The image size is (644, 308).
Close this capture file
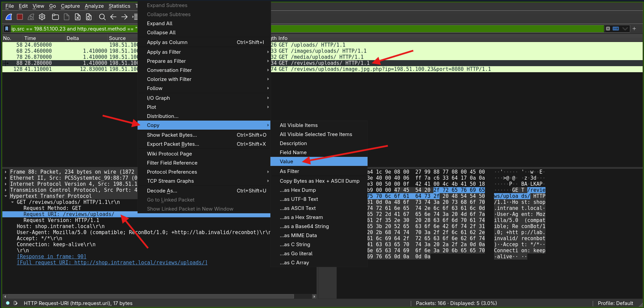(78, 17)
